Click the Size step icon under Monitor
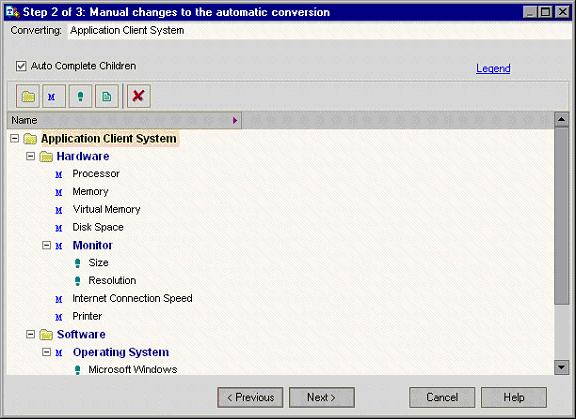The image size is (576, 420). pos(78,263)
